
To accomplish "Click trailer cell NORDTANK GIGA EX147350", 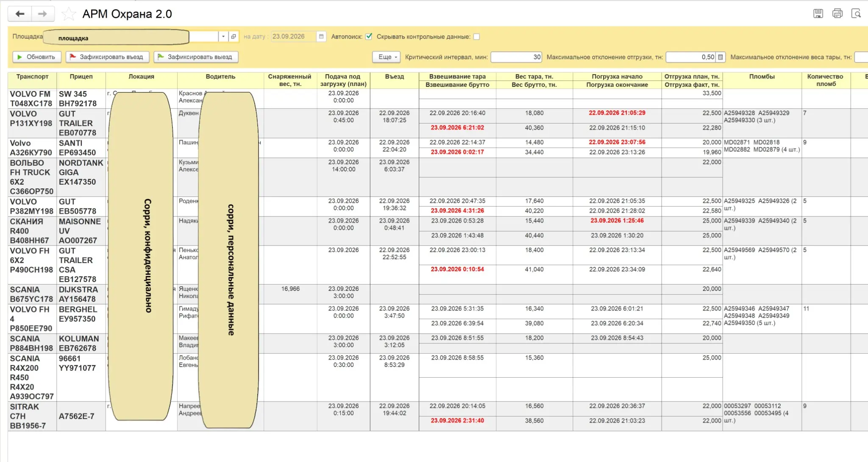I will (x=81, y=177).
